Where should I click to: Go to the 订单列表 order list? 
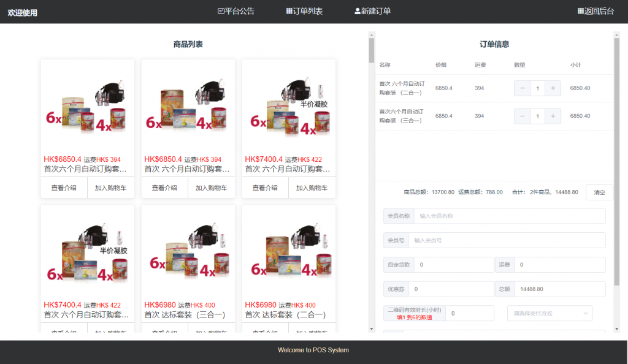tap(304, 11)
